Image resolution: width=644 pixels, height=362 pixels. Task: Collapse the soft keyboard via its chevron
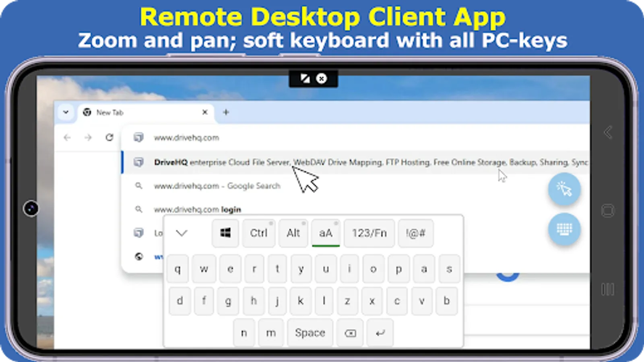[182, 233]
